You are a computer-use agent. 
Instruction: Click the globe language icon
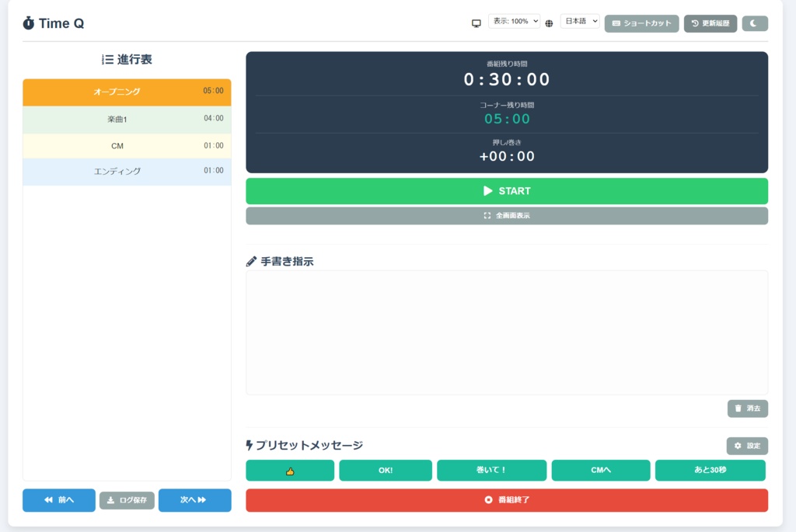click(549, 23)
